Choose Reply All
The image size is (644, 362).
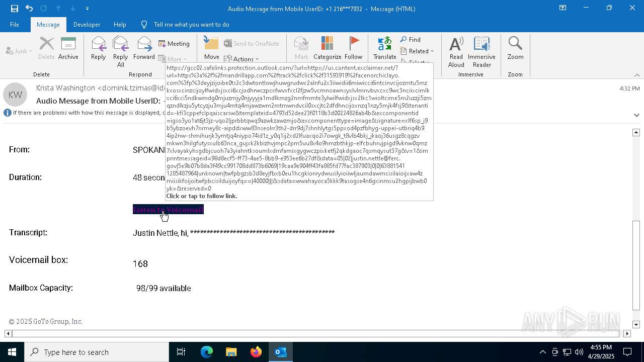click(x=121, y=52)
